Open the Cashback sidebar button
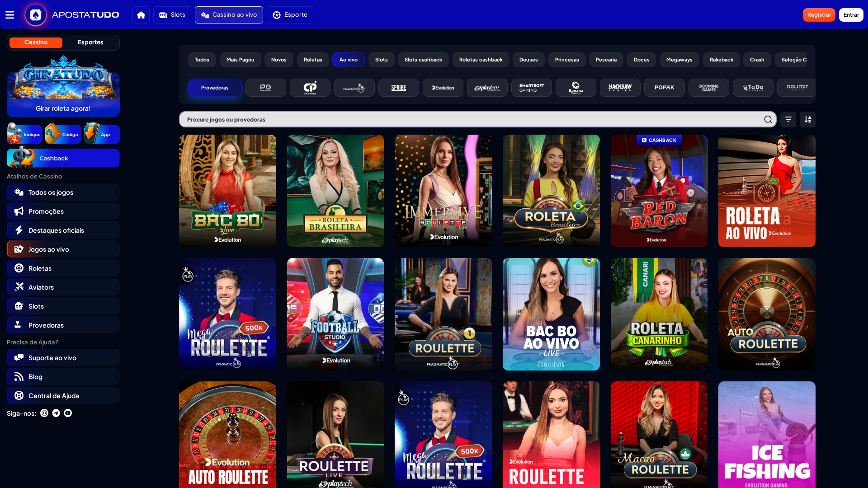The image size is (868, 488). coord(63,158)
